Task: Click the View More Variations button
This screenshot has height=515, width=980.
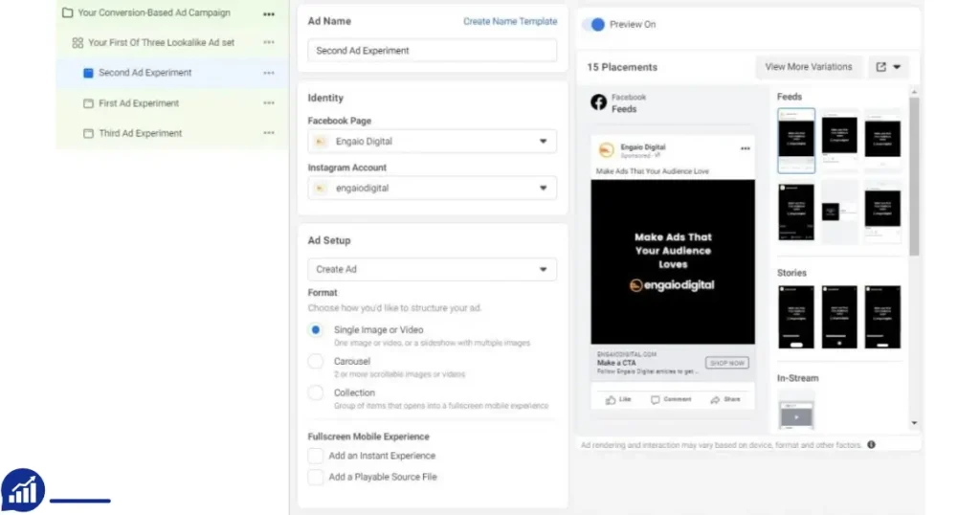Action: pos(808,67)
